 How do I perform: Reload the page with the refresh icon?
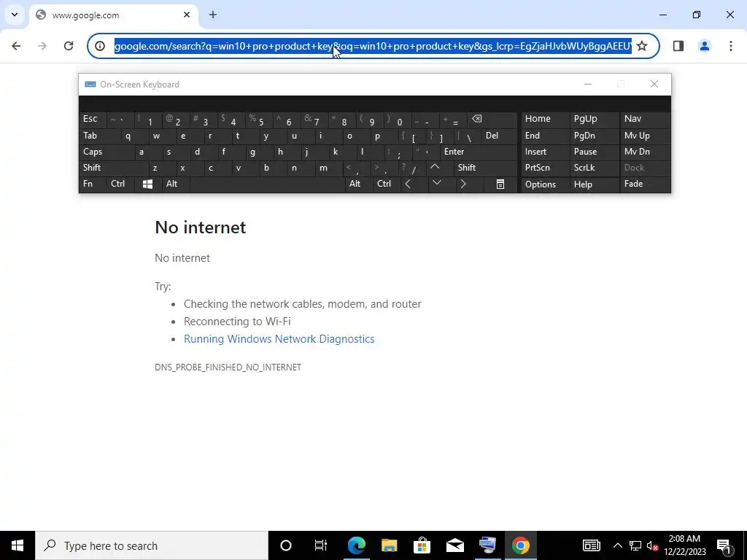coord(69,46)
